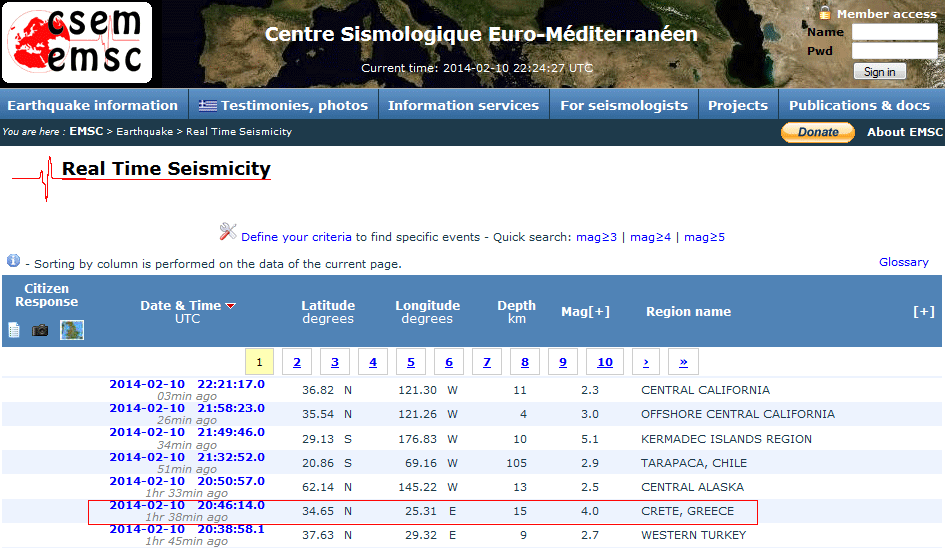This screenshot has height=548, width=945.
Task: Click the CSEM EMSC logo
Action: 78,43
